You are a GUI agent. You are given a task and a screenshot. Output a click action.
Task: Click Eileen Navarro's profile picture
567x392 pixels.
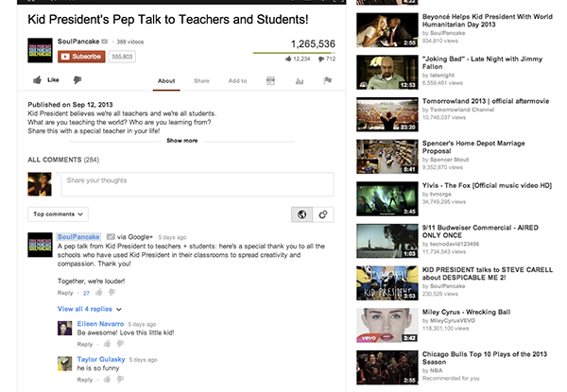click(64, 328)
